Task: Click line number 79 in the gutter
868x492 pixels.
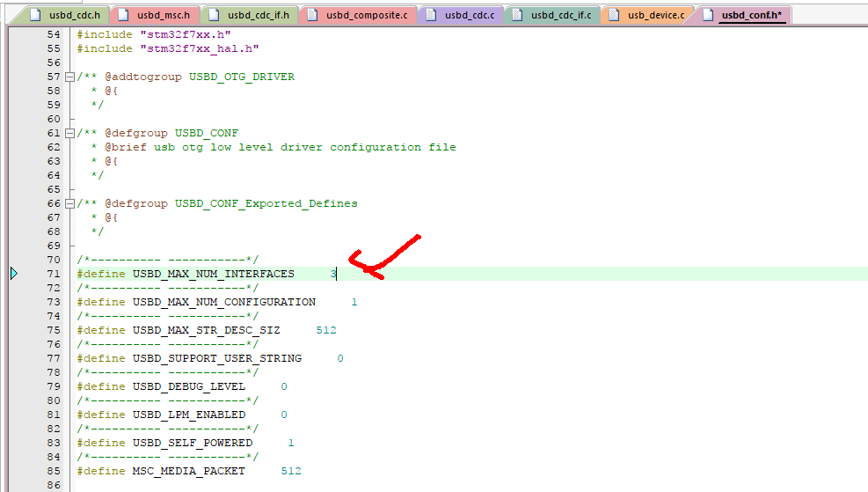Action: click(53, 386)
